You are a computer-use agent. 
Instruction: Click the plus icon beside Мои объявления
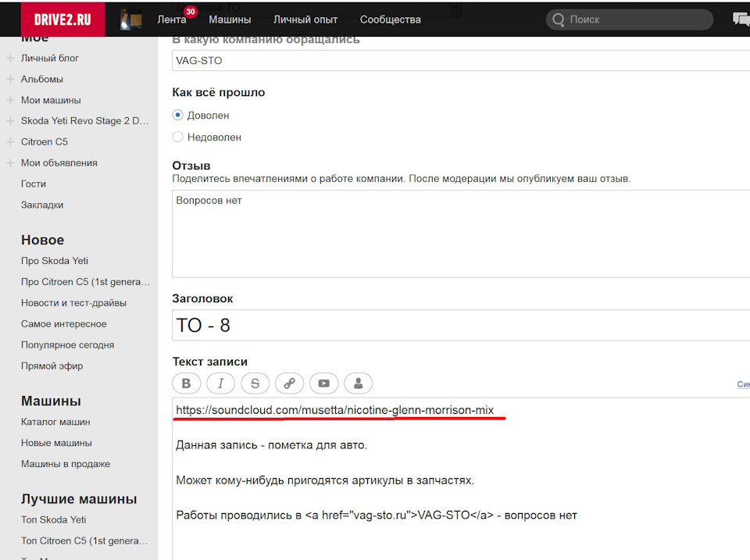coord(10,162)
